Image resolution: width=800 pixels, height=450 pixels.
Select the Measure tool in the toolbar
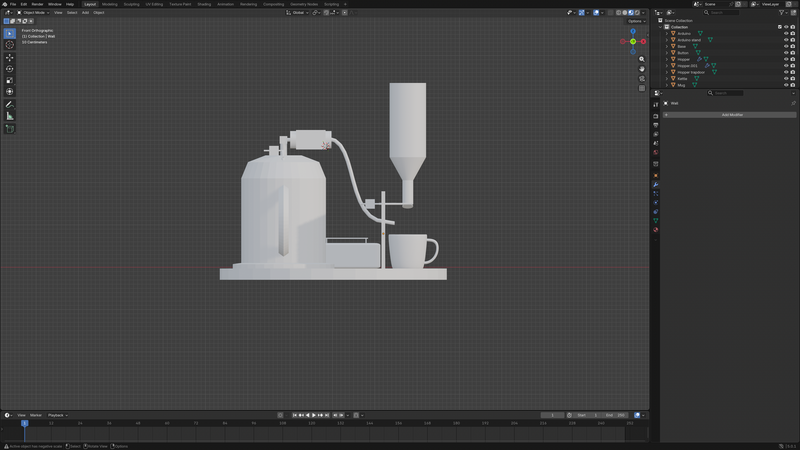(10, 116)
